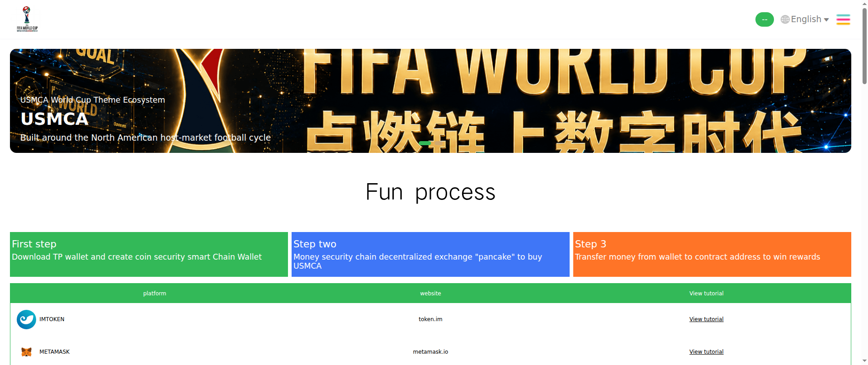Click the page vertical scrollbar thumb

tap(864, 45)
